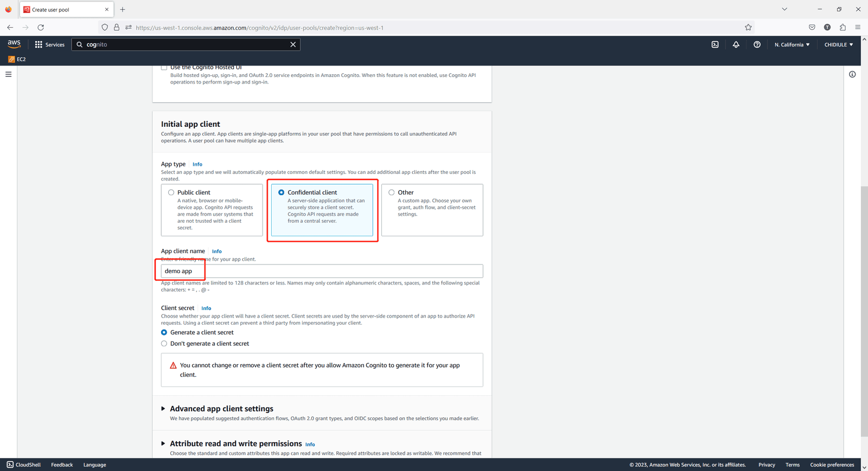Screen dimensions: 868x471
Task: Open the Terms link
Action: point(793,464)
